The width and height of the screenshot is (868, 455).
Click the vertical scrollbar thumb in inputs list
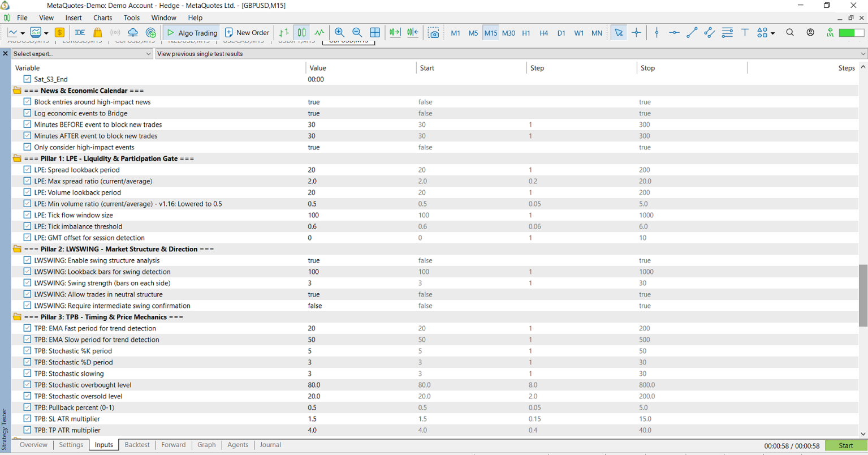(x=863, y=294)
